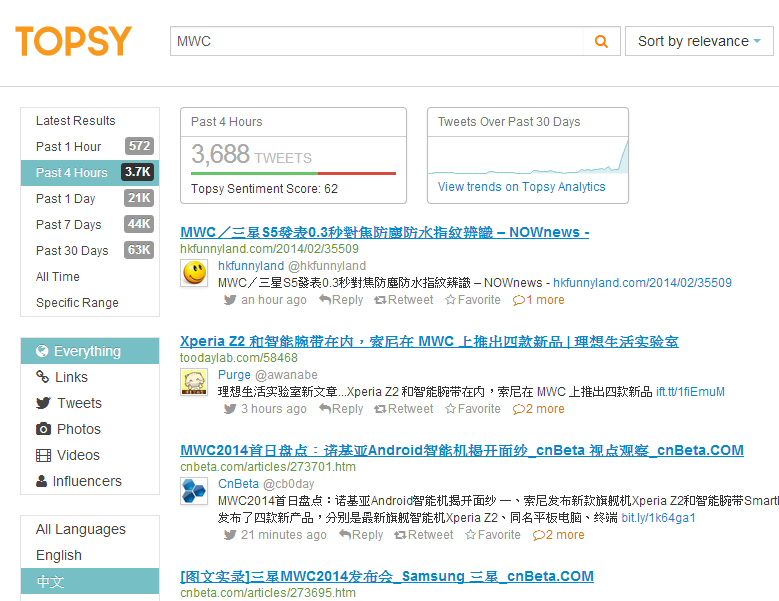Expand '2 more' on Purge tweet
The height and width of the screenshot is (601, 779).
click(x=539, y=409)
